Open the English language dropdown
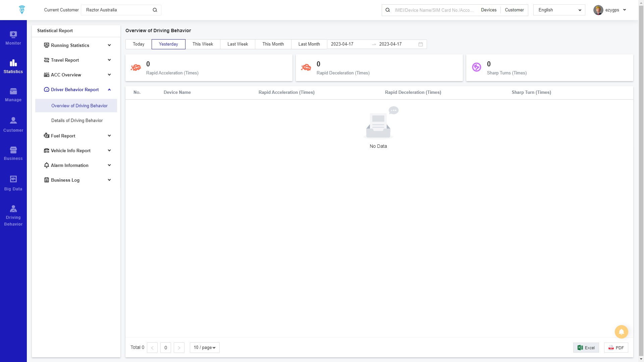 (559, 10)
